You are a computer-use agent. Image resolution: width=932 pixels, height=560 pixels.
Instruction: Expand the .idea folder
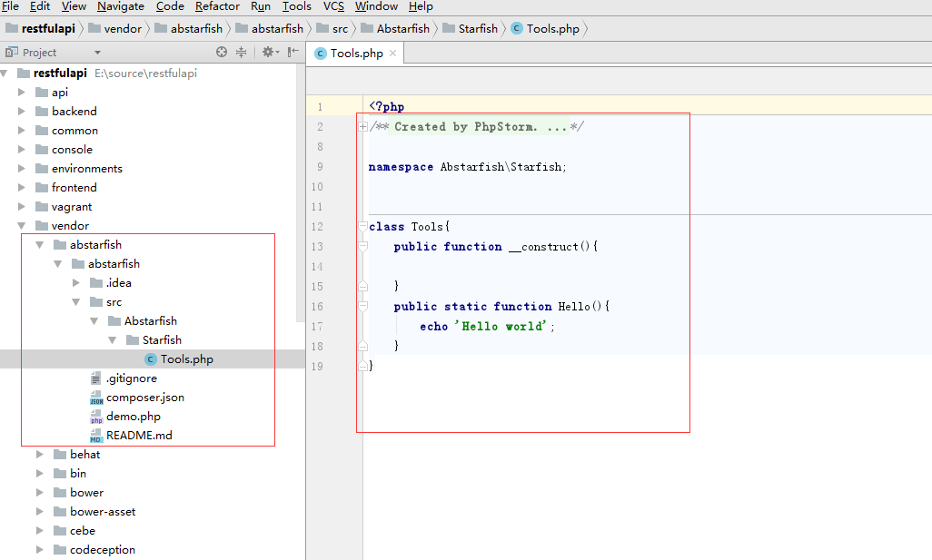(x=76, y=282)
